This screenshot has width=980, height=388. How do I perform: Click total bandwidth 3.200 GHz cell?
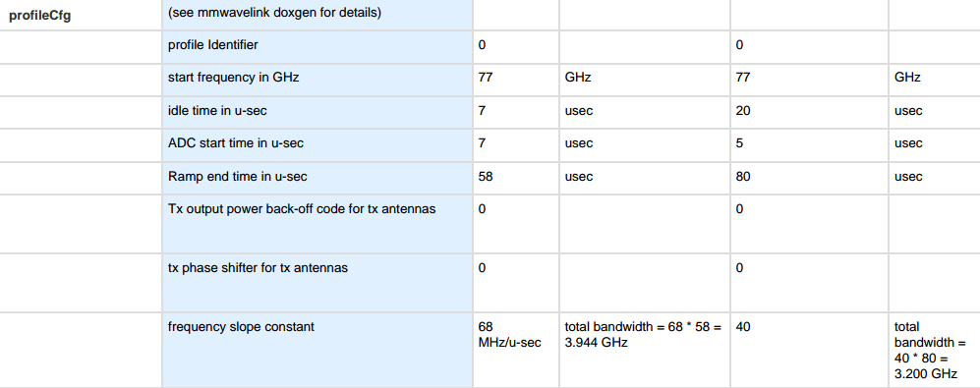(934, 350)
